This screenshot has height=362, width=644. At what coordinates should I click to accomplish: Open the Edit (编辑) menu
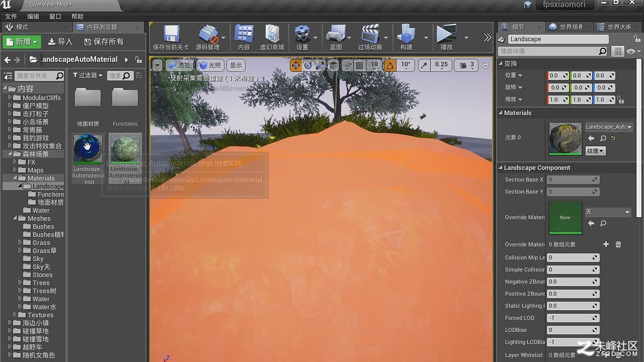[x=33, y=17]
